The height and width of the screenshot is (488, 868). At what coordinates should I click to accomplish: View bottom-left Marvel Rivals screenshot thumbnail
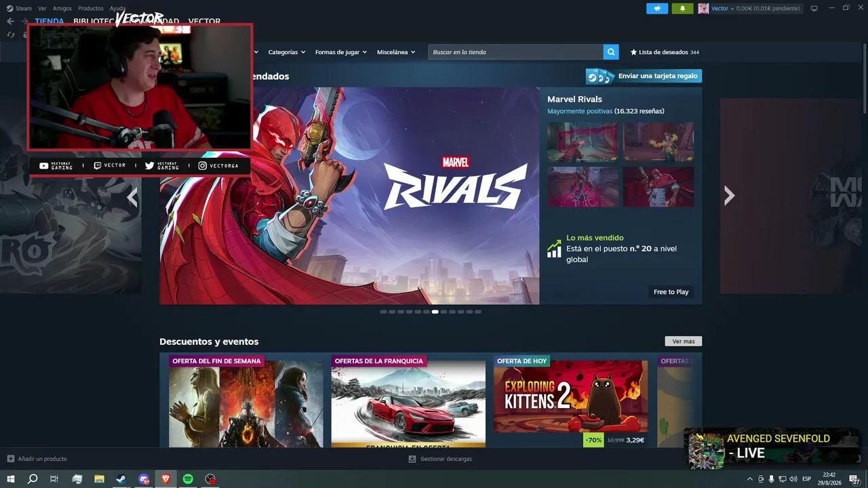(x=583, y=186)
